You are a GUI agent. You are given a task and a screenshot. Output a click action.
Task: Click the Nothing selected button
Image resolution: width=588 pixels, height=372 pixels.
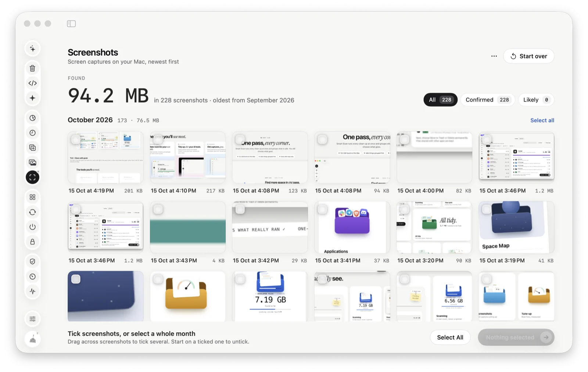[516, 337]
